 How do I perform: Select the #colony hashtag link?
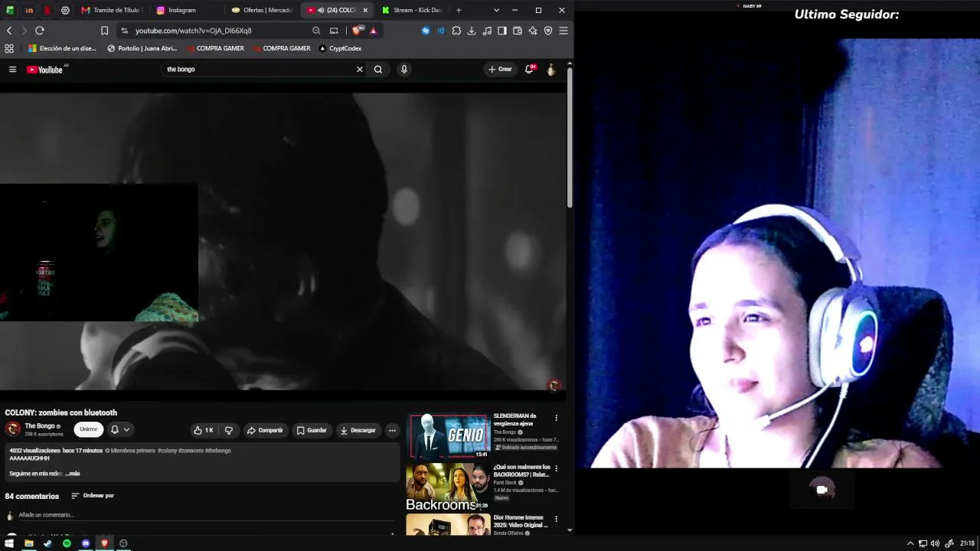click(x=167, y=451)
